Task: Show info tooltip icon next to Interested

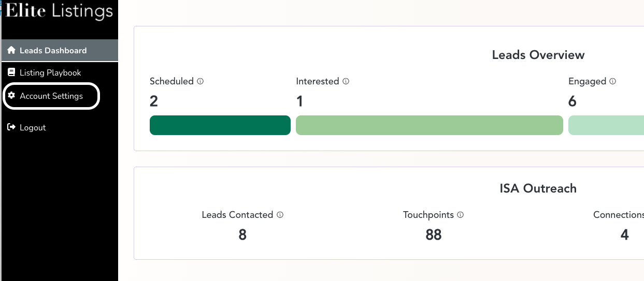Action: [346, 81]
